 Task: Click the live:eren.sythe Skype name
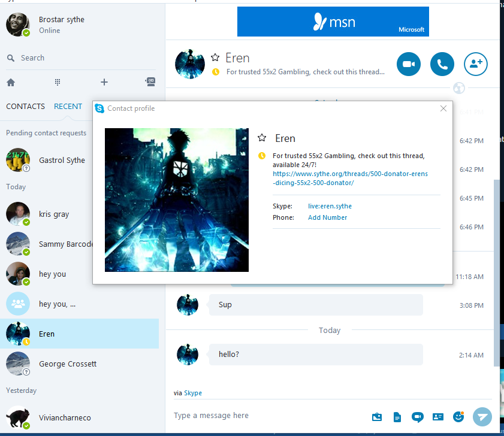click(330, 206)
